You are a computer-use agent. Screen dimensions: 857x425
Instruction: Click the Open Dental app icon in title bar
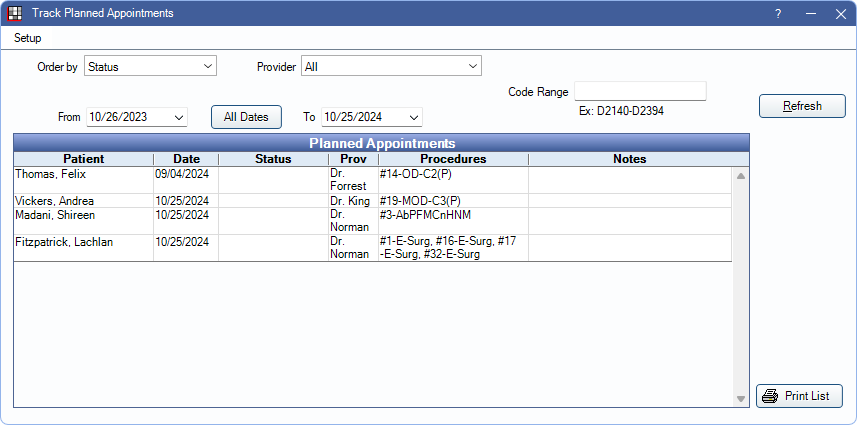[15, 13]
